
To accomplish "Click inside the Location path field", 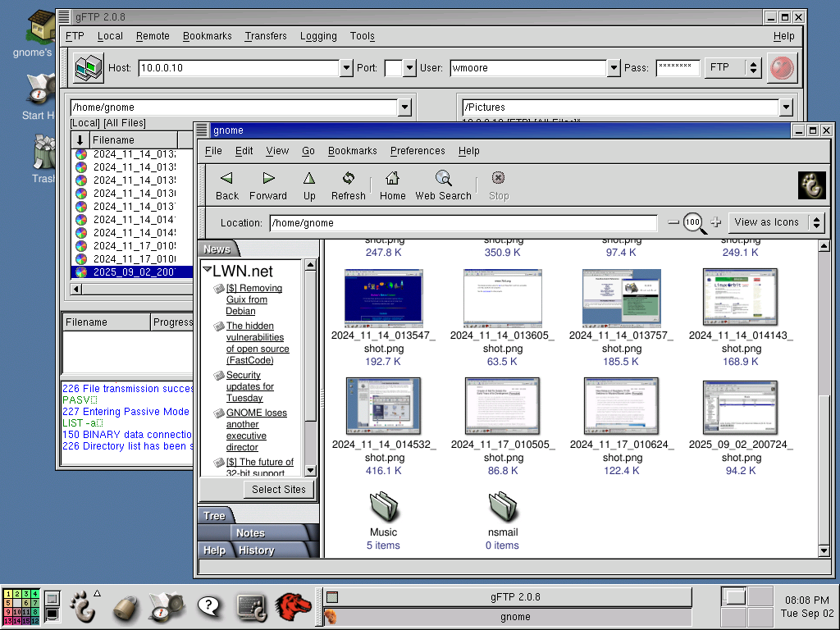I will (463, 222).
